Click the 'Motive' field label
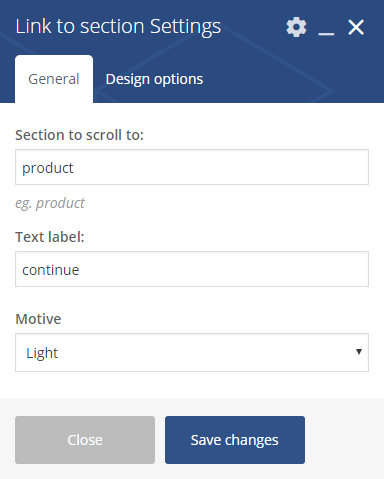 (38, 319)
